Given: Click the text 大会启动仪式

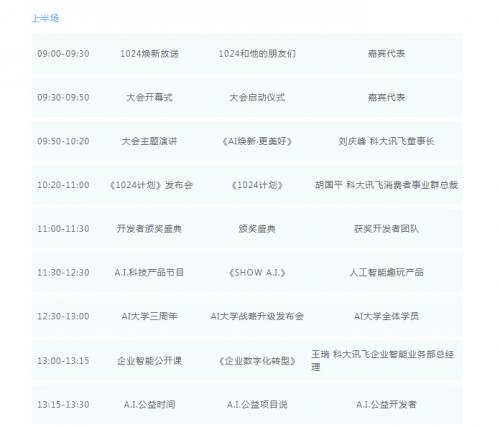Looking at the screenshot, I should point(257,97).
